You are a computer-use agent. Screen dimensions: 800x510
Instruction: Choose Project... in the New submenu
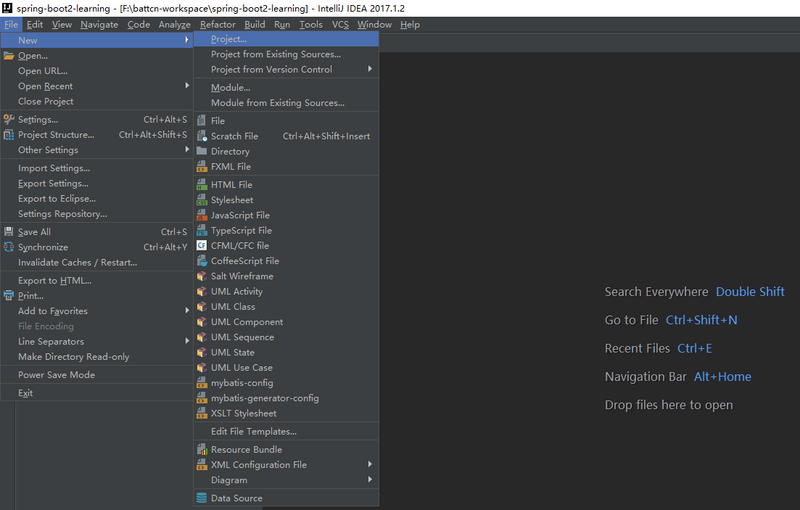click(x=286, y=39)
